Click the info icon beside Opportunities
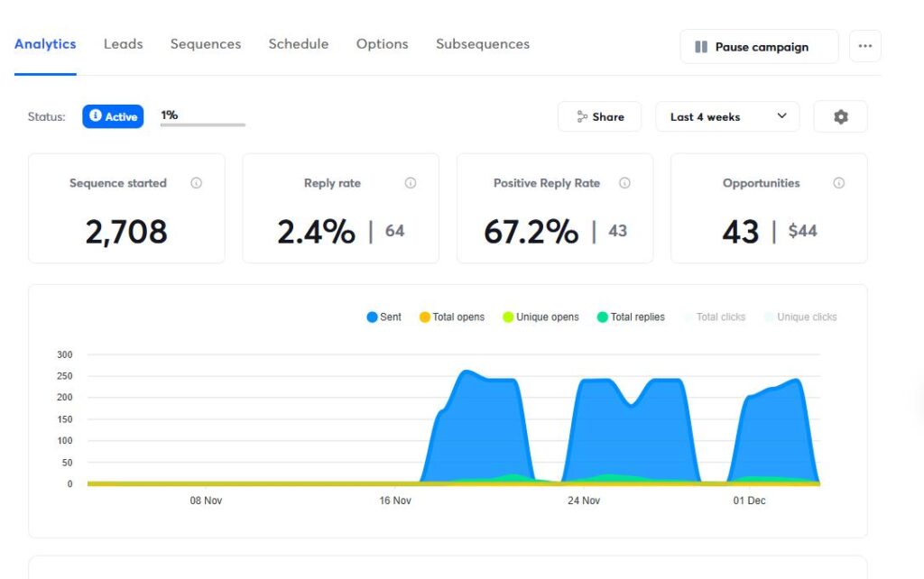 (x=839, y=183)
